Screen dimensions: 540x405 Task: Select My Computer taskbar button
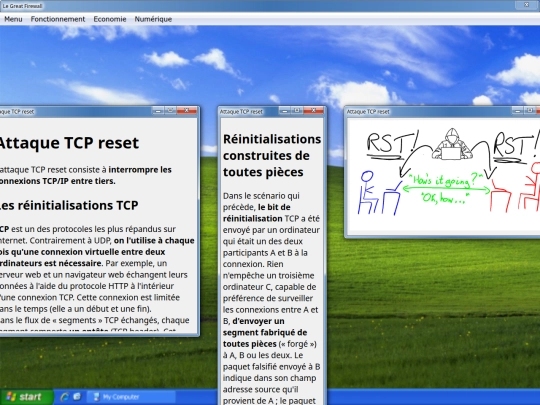click(x=131, y=397)
